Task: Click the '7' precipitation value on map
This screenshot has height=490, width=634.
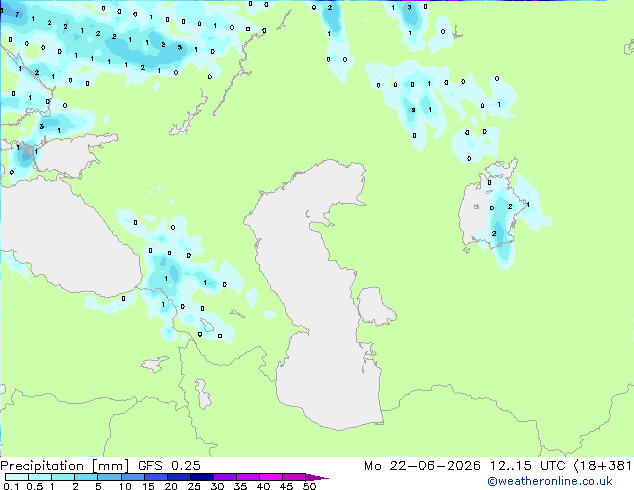Action: point(17,14)
